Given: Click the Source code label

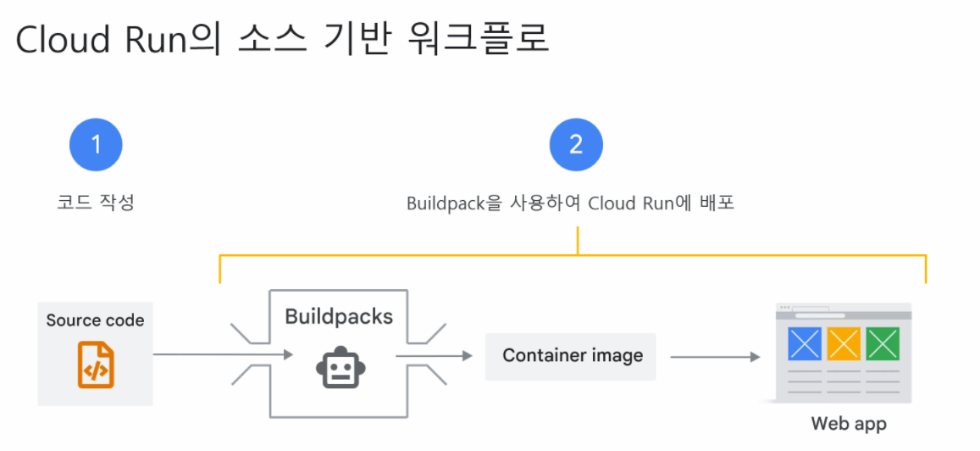Looking at the screenshot, I should pos(96,321).
